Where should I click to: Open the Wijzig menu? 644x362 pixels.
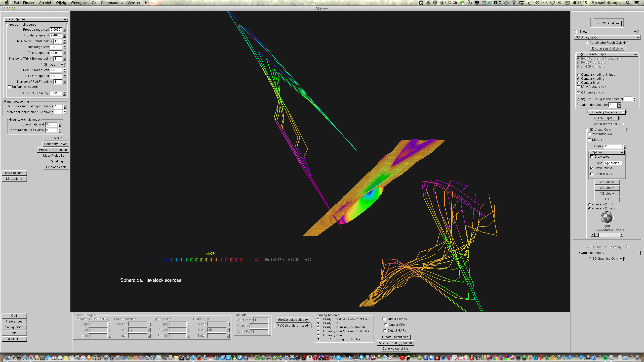click(x=61, y=3)
